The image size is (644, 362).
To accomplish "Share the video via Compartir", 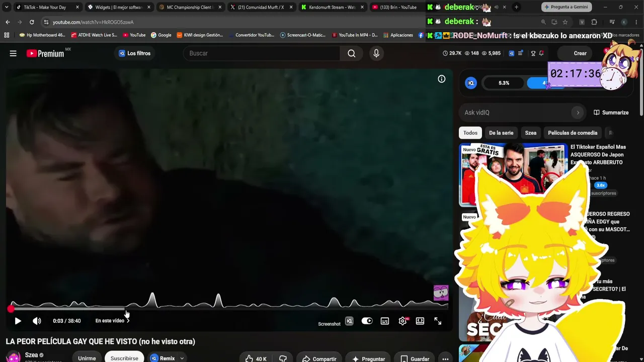I will click(319, 358).
